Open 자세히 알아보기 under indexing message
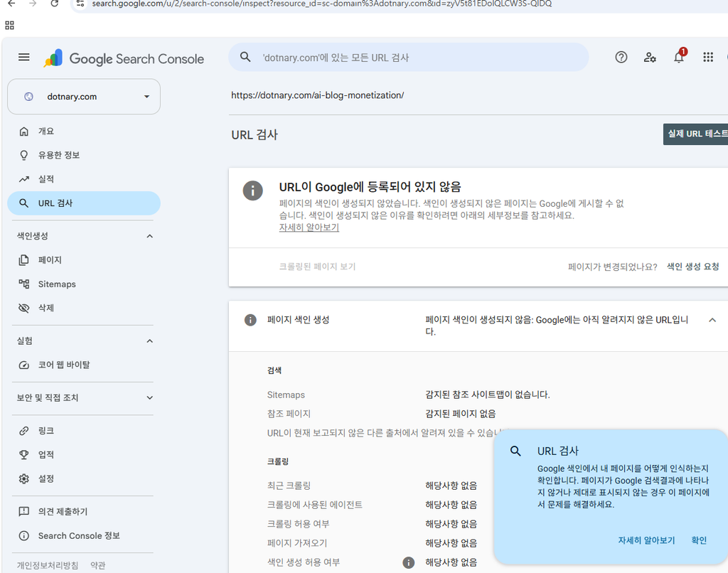 tap(309, 227)
